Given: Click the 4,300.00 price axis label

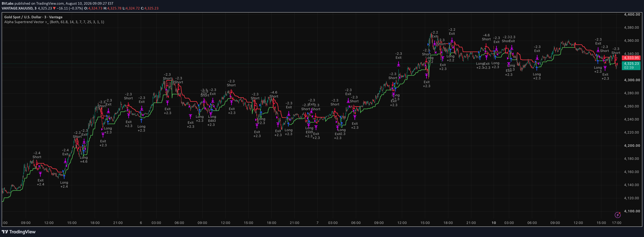Looking at the screenshot, I should pos(632,80).
